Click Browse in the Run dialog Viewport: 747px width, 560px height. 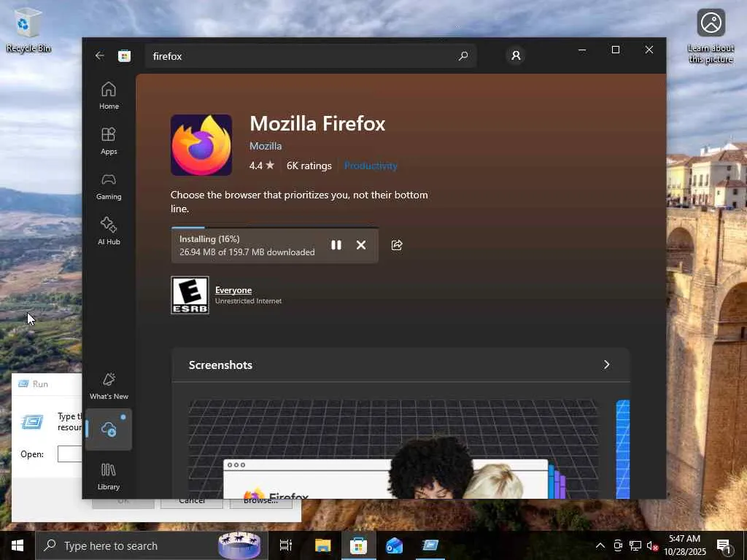tap(260, 502)
